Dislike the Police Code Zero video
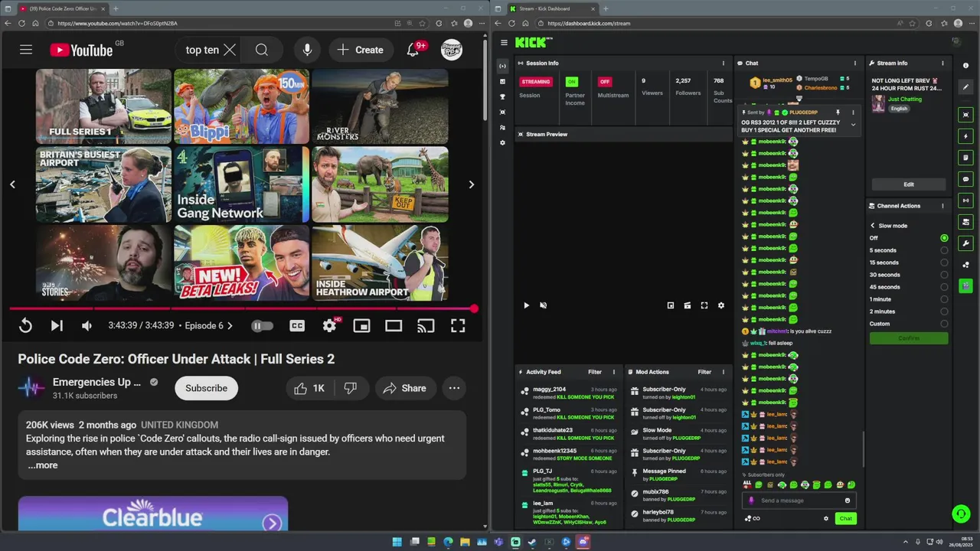The height and width of the screenshot is (551, 980). (x=350, y=388)
